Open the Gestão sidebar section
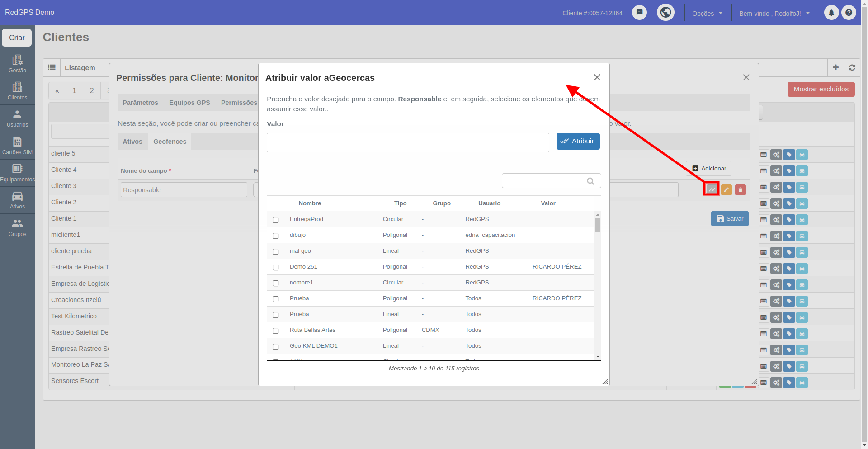This screenshot has height=449, width=868. pos(17,64)
